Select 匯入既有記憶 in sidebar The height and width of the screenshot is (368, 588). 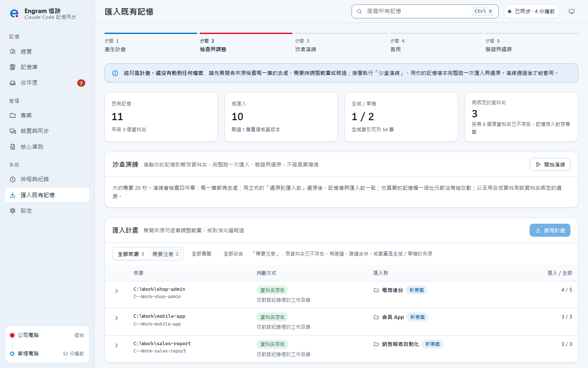pyautogui.click(x=47, y=195)
